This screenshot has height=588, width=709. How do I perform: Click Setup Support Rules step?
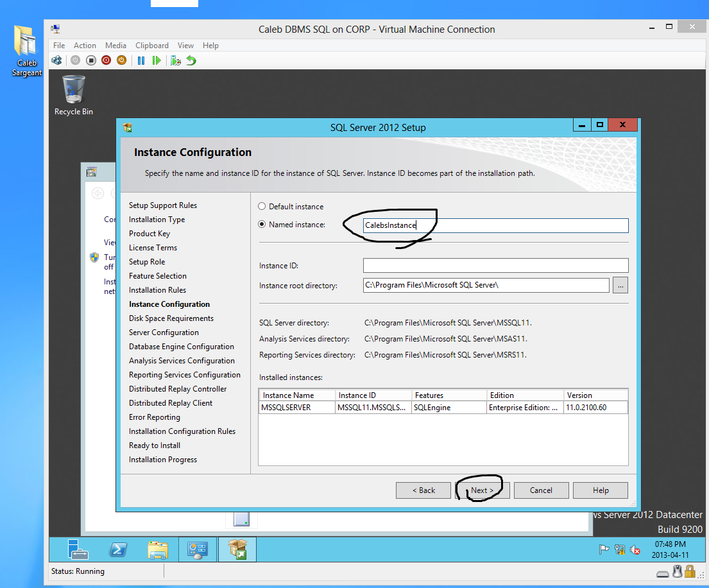point(163,205)
